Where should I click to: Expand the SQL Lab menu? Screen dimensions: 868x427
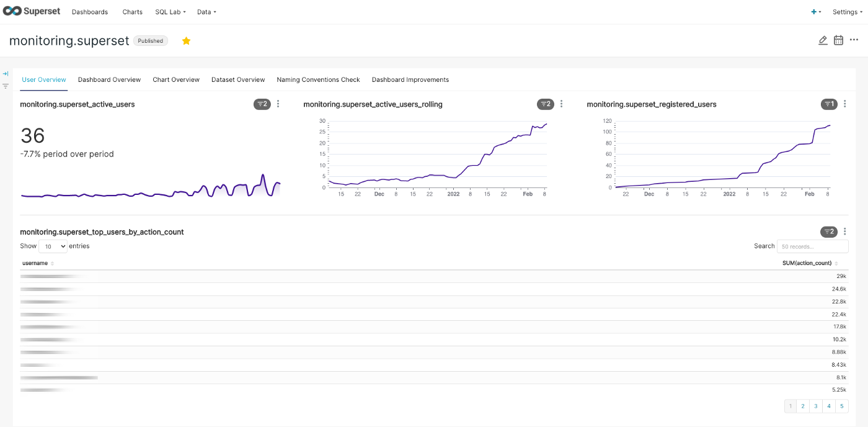pos(170,12)
